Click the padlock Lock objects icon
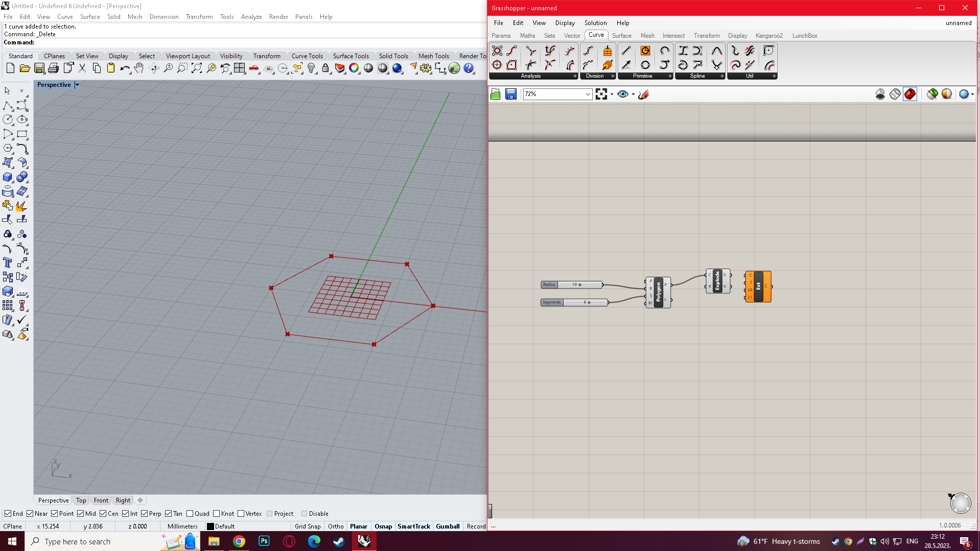This screenshot has height=551, width=980. point(325,68)
